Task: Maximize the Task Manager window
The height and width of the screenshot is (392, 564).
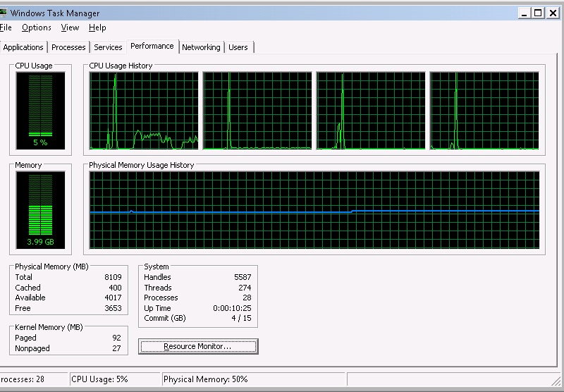Action: pyautogui.click(x=538, y=13)
